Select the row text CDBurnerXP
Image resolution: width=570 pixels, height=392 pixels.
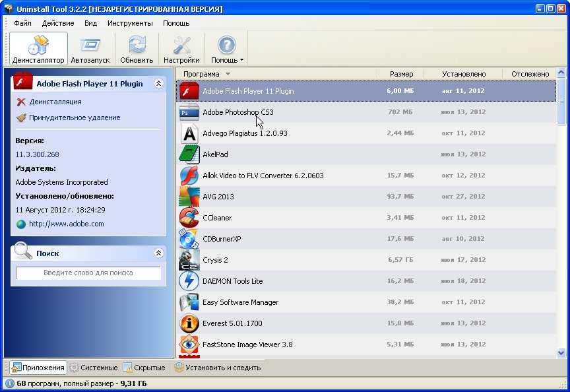point(222,239)
